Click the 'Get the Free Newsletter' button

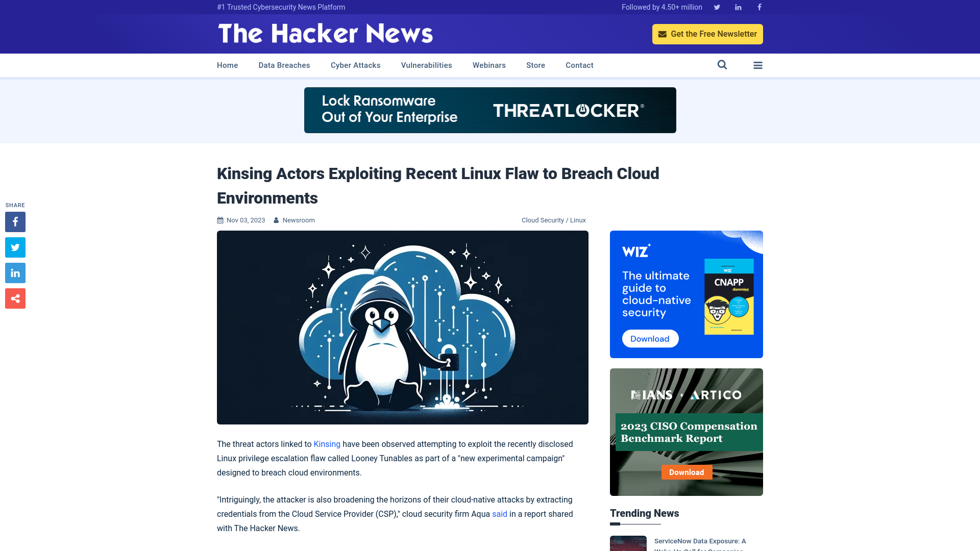click(707, 34)
